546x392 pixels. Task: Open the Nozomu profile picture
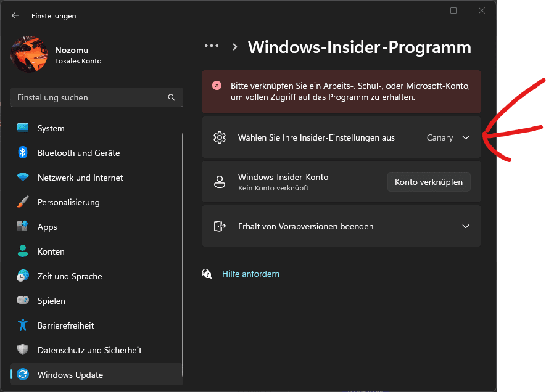29,54
